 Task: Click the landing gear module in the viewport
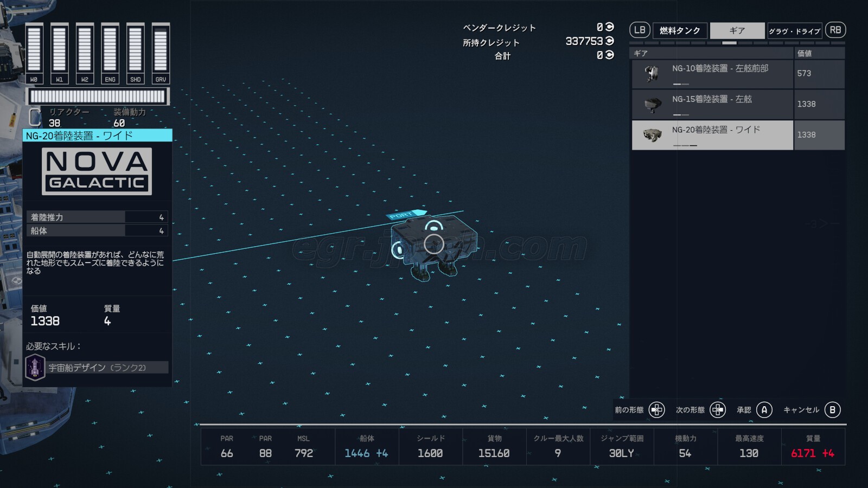(433, 244)
